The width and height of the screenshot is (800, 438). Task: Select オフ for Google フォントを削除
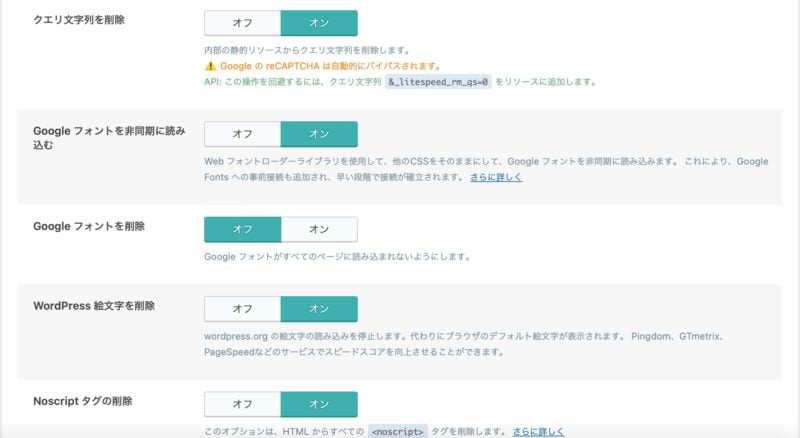tap(242, 229)
